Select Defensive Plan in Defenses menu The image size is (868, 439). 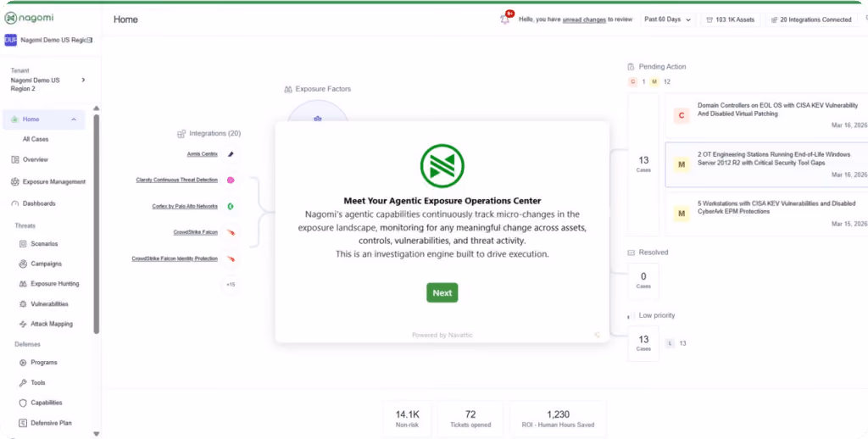(x=51, y=423)
